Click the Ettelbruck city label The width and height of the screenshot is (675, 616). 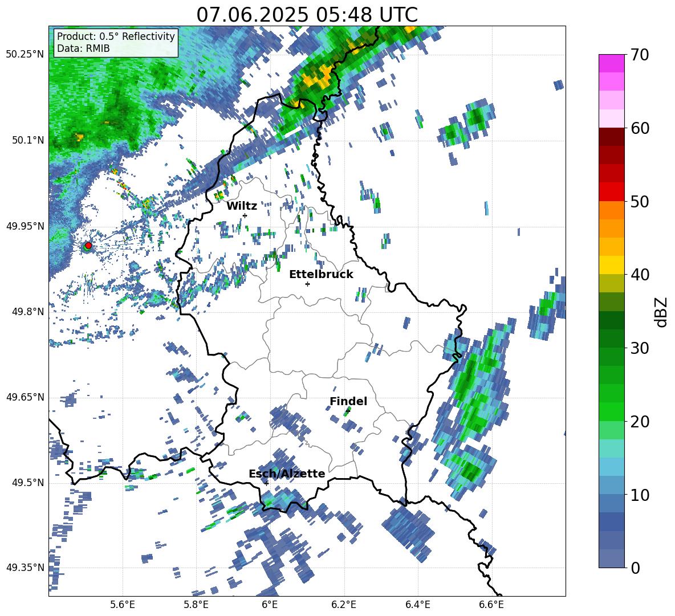[321, 275]
